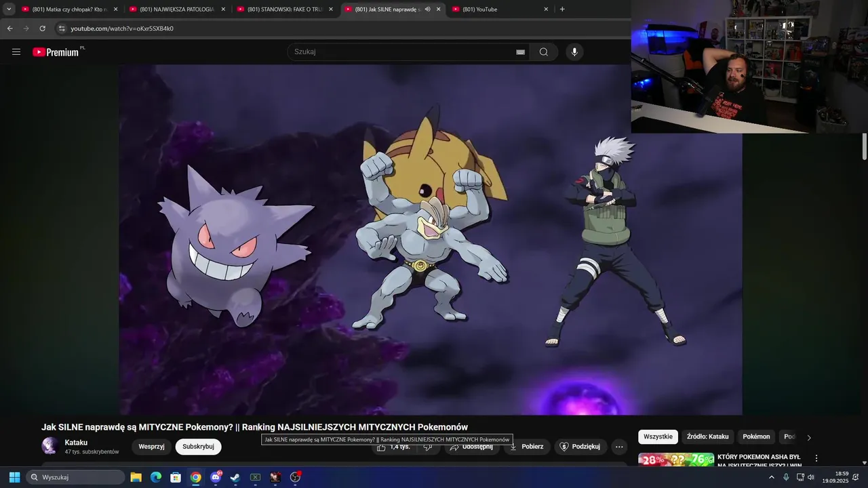Image resolution: width=868 pixels, height=488 pixels.
Task: Open Discord from taskbar
Action: (216, 477)
